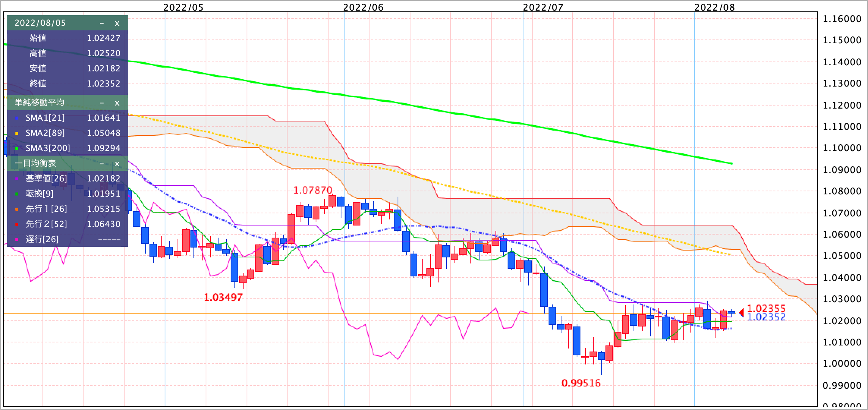
Task: Click the 先行2[52] value 1.06430
Action: [x=104, y=224]
